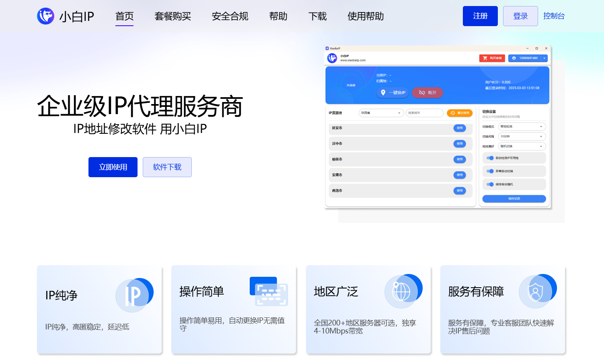
Task: Click the IP纯净 card title
Action: pyautogui.click(x=61, y=295)
